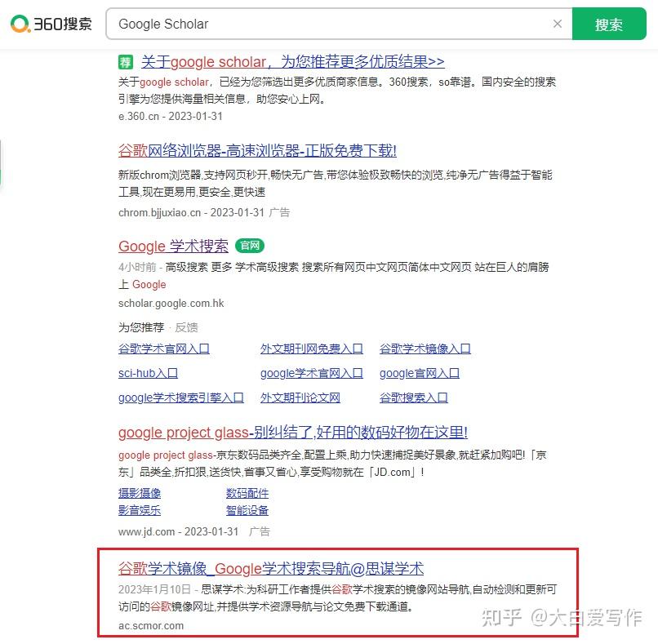The height and width of the screenshot is (644, 658).
Task: Open Google 学术搜索 result title
Action: 173,246
